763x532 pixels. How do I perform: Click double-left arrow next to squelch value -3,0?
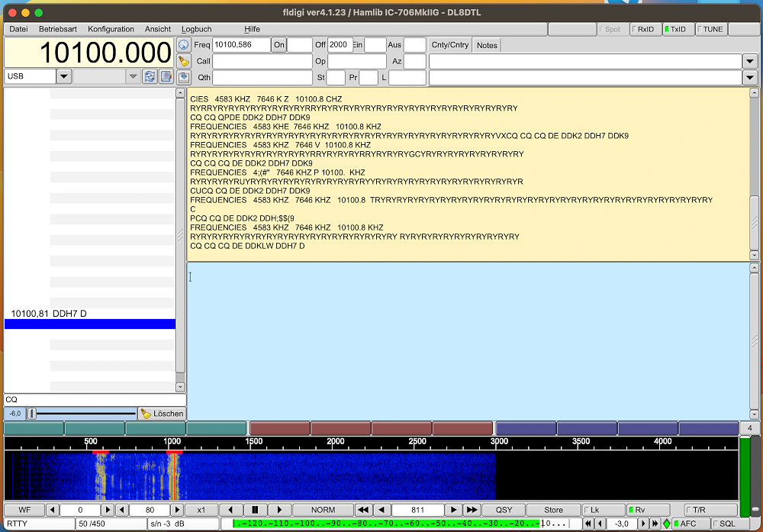point(588,524)
